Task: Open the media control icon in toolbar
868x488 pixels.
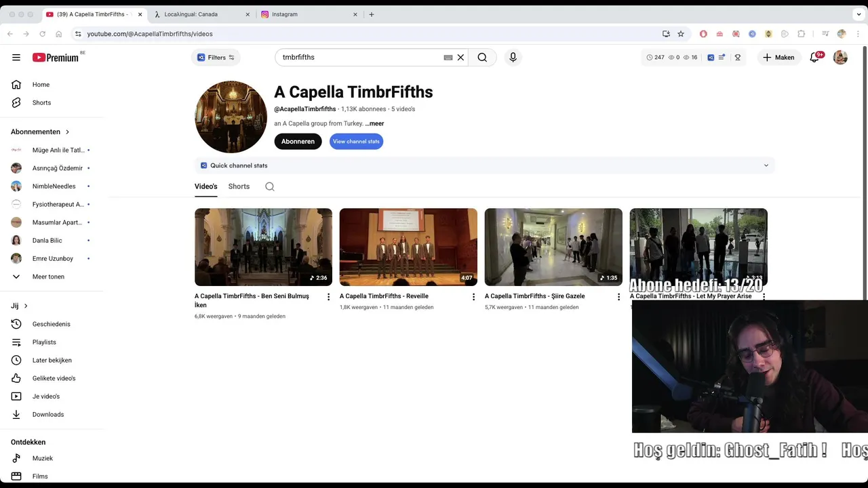Action: click(825, 34)
